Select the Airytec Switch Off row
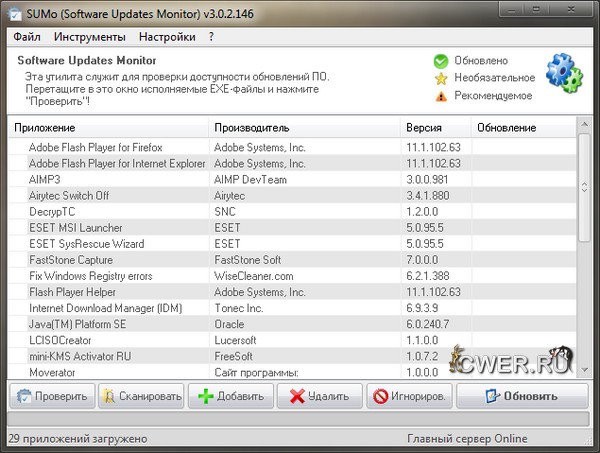 point(292,196)
